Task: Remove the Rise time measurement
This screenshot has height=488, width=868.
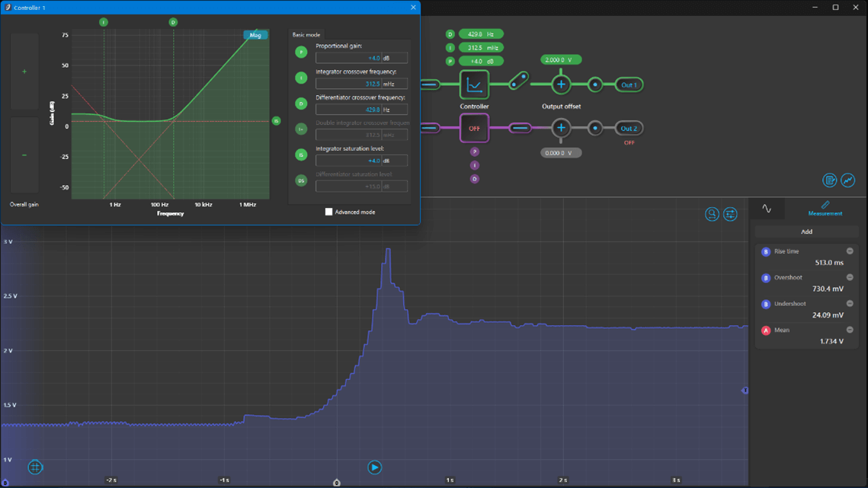Action: [850, 251]
